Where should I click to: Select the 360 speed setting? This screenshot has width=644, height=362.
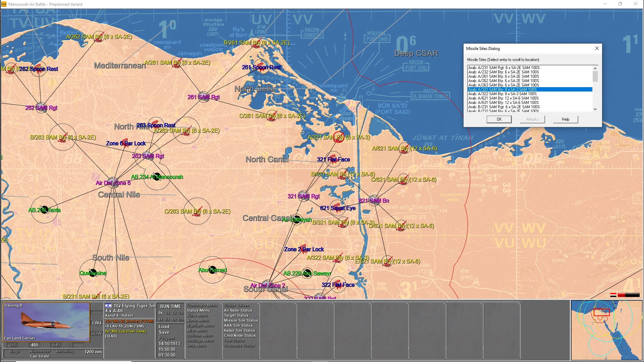click(13, 345)
